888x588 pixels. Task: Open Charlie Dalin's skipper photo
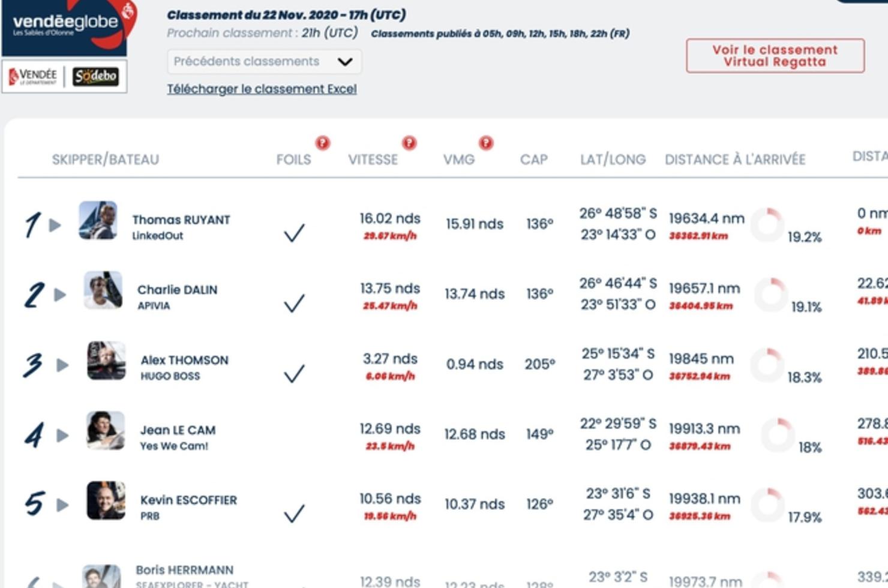pyautogui.click(x=103, y=290)
